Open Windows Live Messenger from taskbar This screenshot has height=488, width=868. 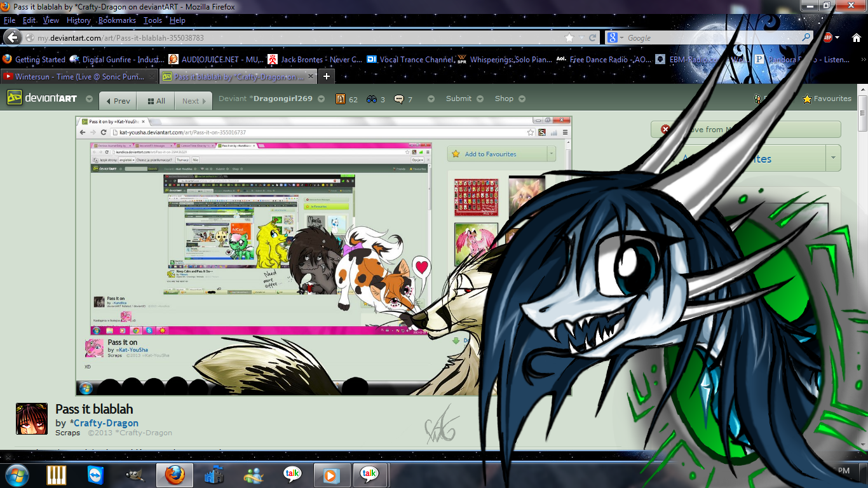tap(253, 475)
